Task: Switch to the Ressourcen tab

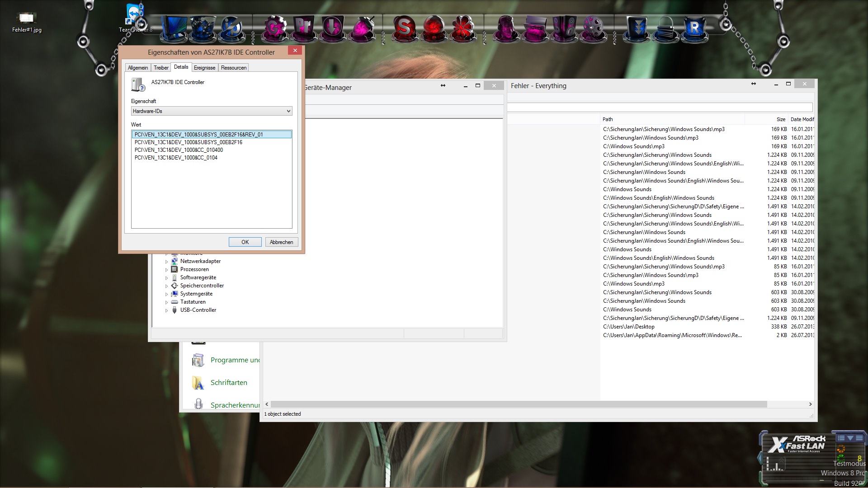Action: click(x=233, y=68)
